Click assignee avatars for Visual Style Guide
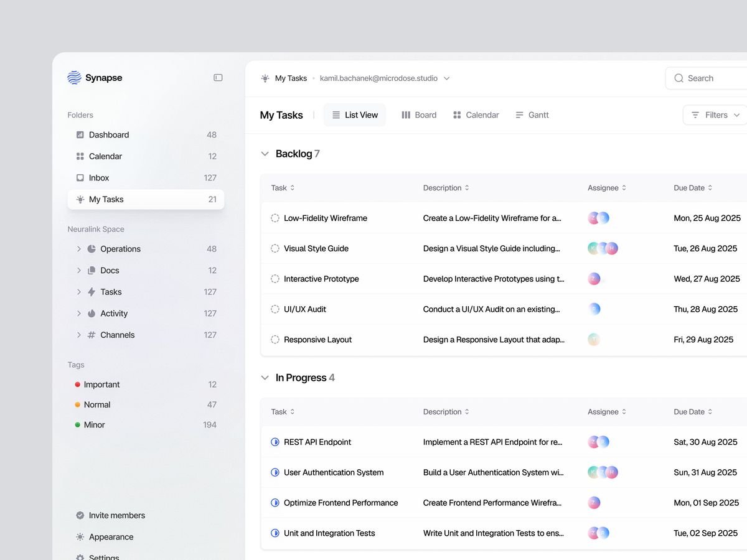Viewport: 747px width, 560px height. click(603, 248)
